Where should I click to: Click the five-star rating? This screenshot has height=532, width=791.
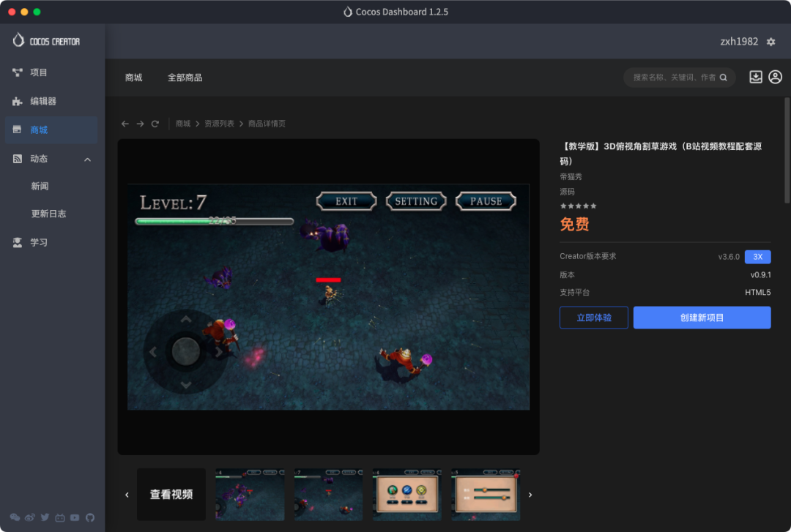click(x=578, y=206)
